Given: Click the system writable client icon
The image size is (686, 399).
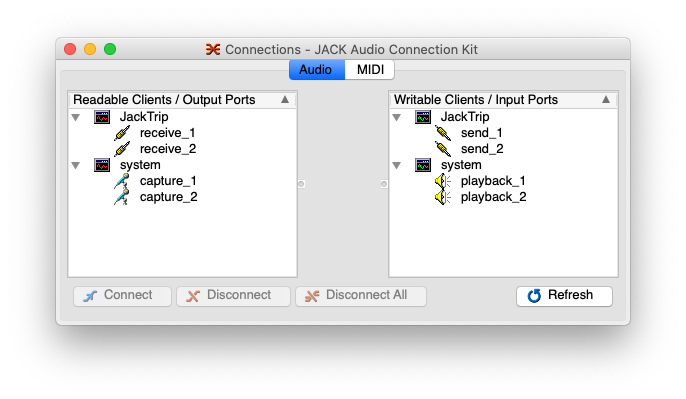Looking at the screenshot, I should (x=423, y=165).
